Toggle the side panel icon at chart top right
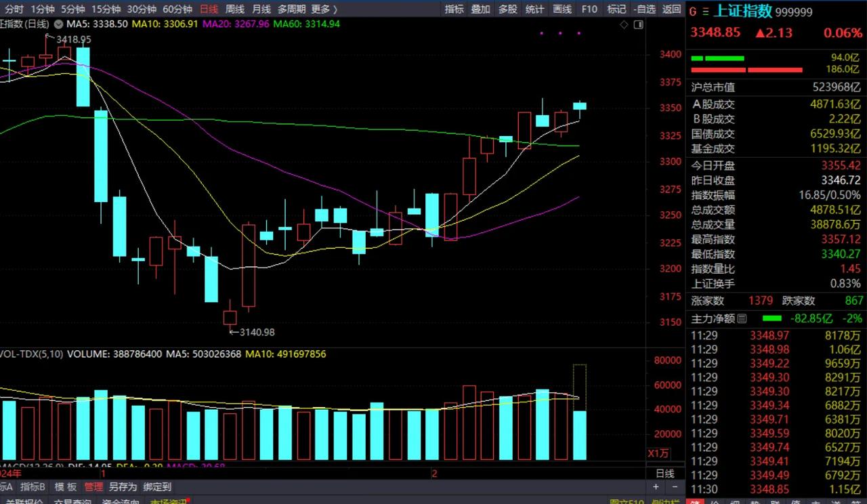The width and height of the screenshot is (867, 504). click(638, 24)
